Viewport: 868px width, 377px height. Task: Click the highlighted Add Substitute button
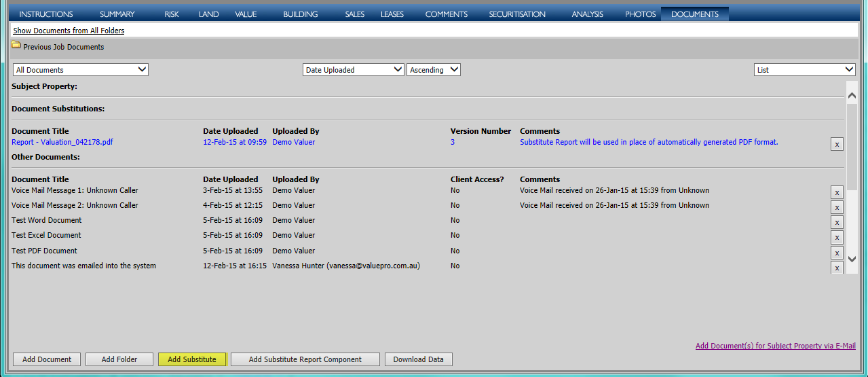click(x=192, y=359)
